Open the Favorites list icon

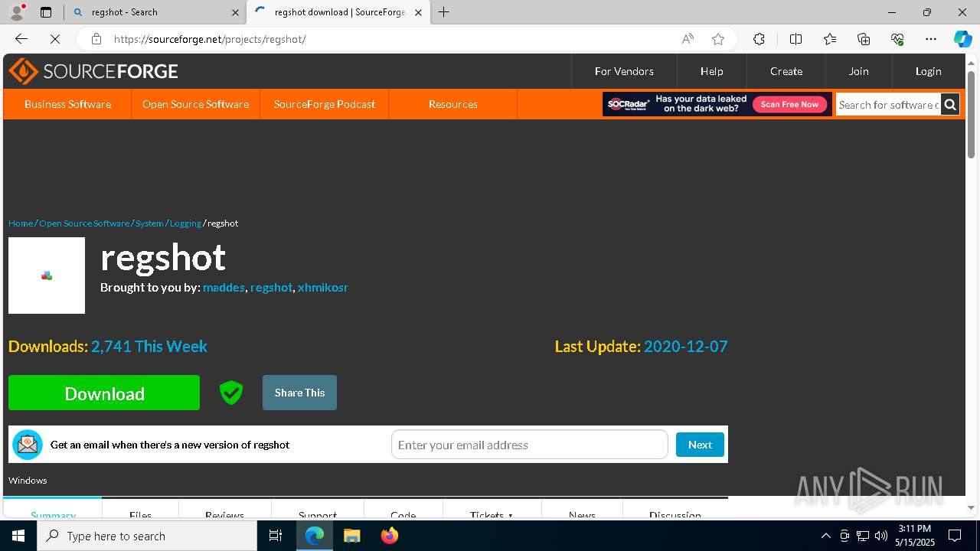pyautogui.click(x=830, y=39)
